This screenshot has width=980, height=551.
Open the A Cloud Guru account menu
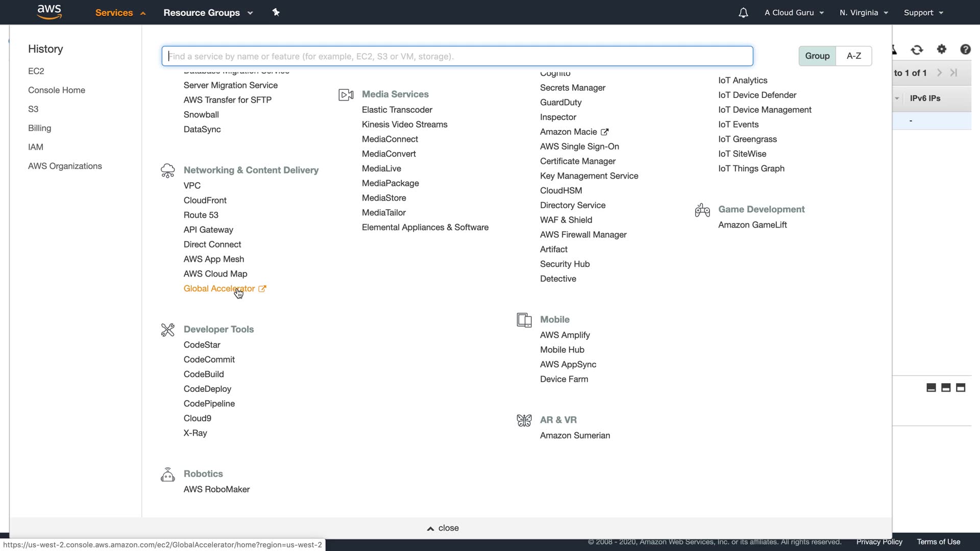coord(794,13)
